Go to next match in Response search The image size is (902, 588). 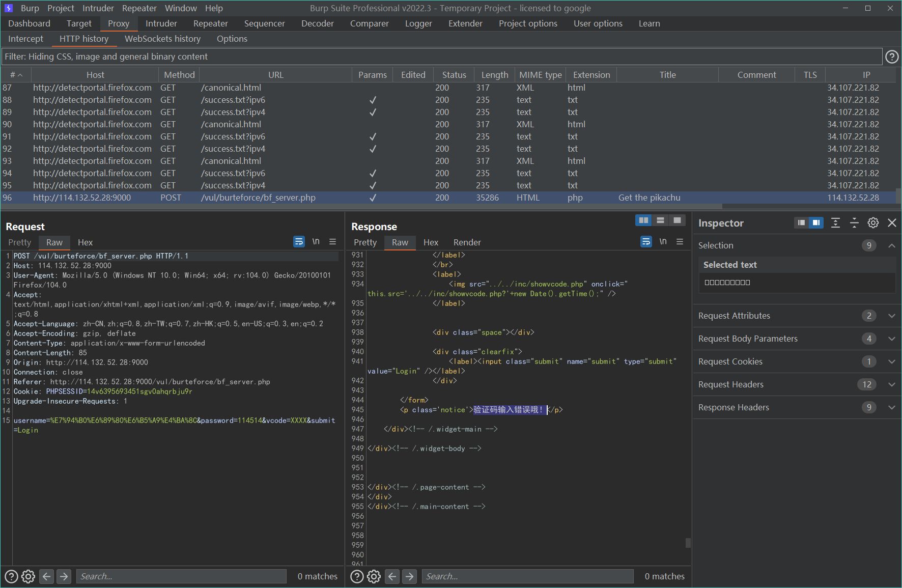(409, 576)
